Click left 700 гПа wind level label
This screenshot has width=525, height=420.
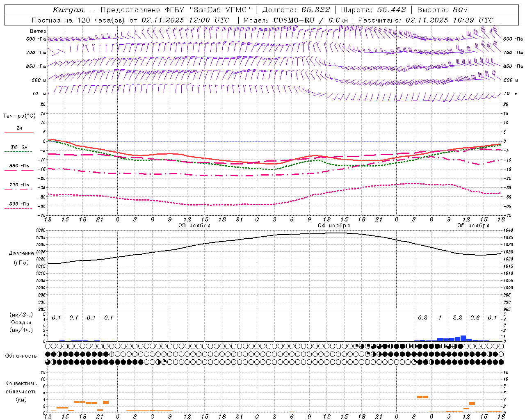coord(36,52)
